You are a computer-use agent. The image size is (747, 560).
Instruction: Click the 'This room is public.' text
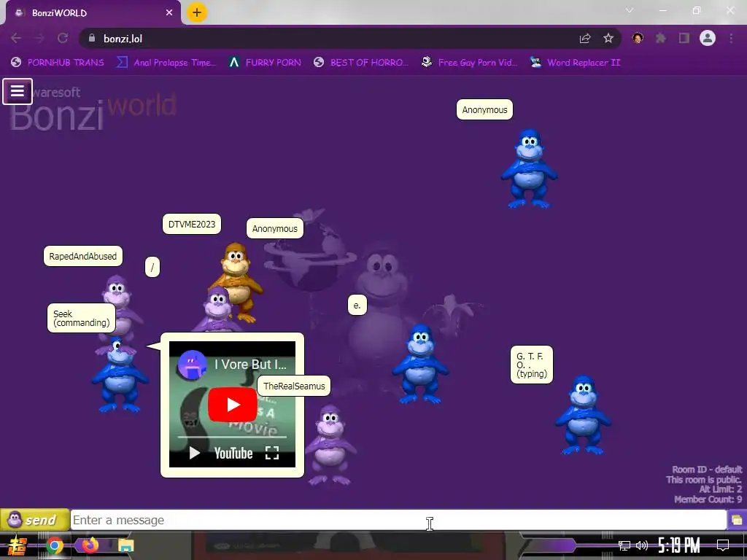(x=704, y=480)
